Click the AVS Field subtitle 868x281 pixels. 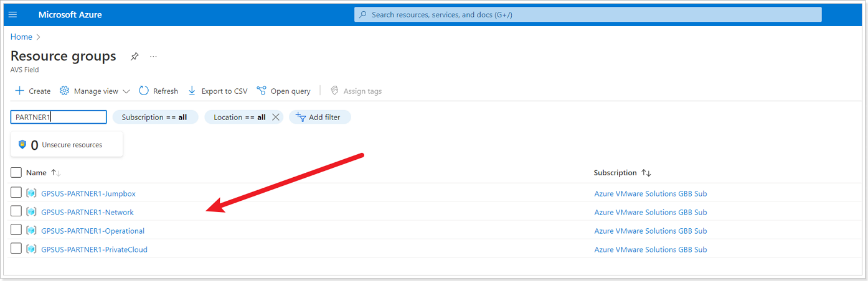[x=25, y=70]
